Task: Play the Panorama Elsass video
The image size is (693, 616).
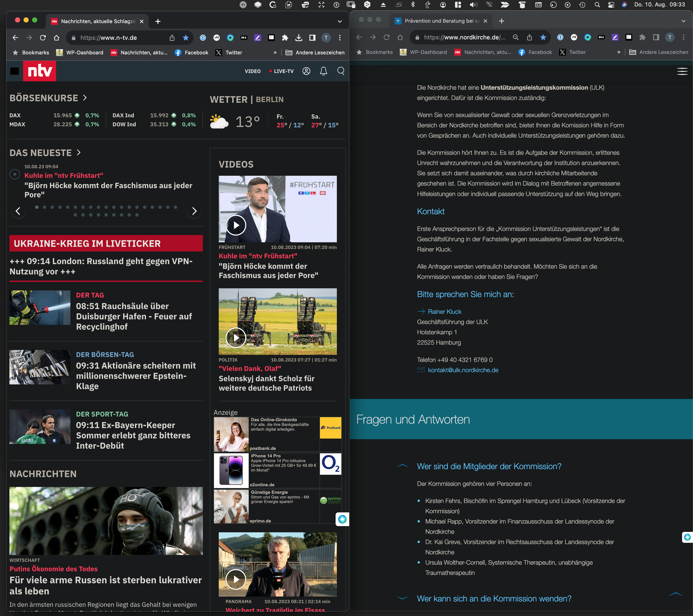Action: pyautogui.click(x=236, y=579)
